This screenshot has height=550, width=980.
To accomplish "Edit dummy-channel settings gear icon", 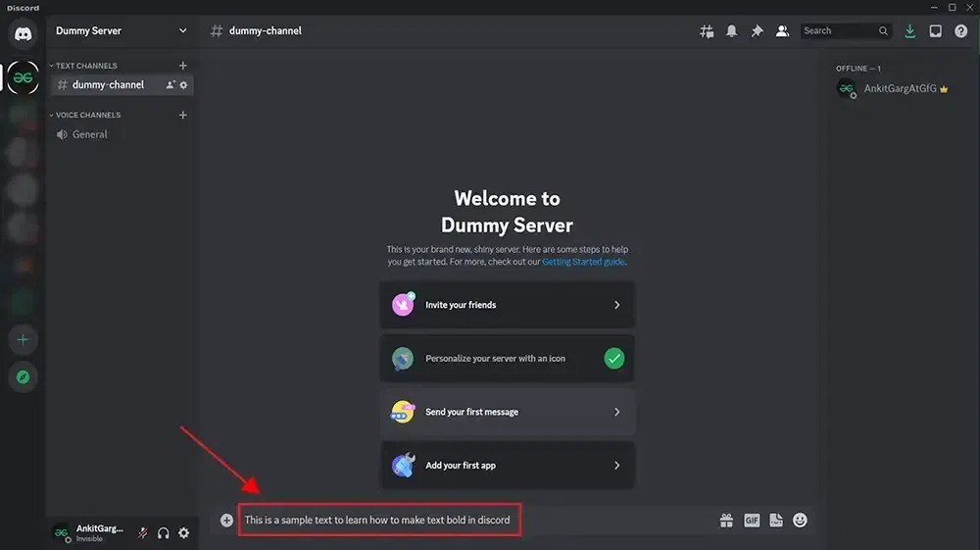I will pos(183,85).
